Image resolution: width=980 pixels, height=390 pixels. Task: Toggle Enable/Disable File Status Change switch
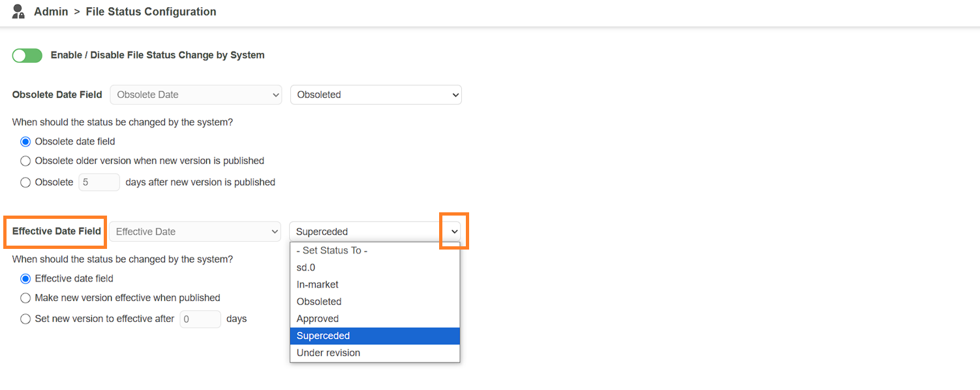pos(27,56)
